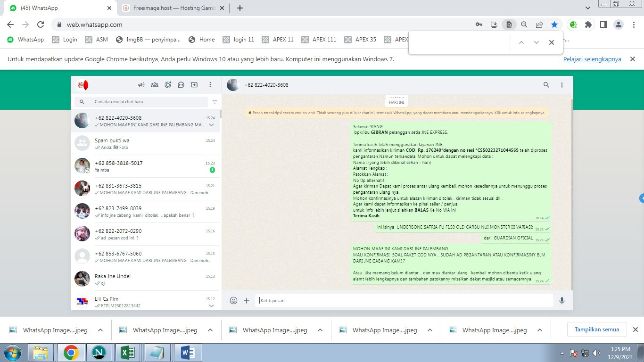Open the Extensions puzzle icon
Viewport: 644px width, 362px height.
point(588,25)
